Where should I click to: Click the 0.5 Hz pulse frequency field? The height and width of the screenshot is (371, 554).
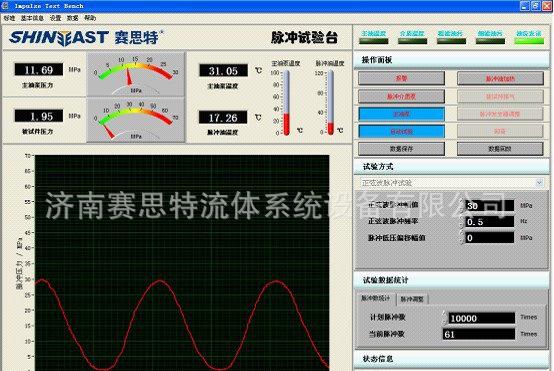[489, 222]
